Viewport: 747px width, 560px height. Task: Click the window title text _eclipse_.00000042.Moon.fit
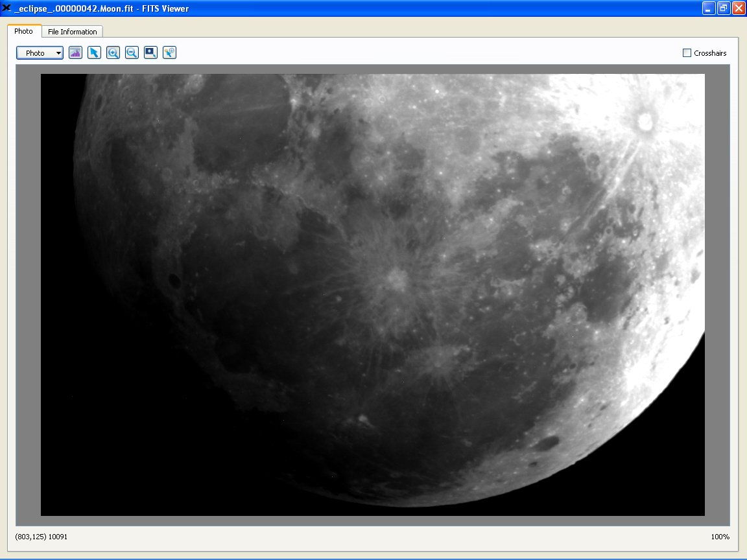(x=101, y=8)
